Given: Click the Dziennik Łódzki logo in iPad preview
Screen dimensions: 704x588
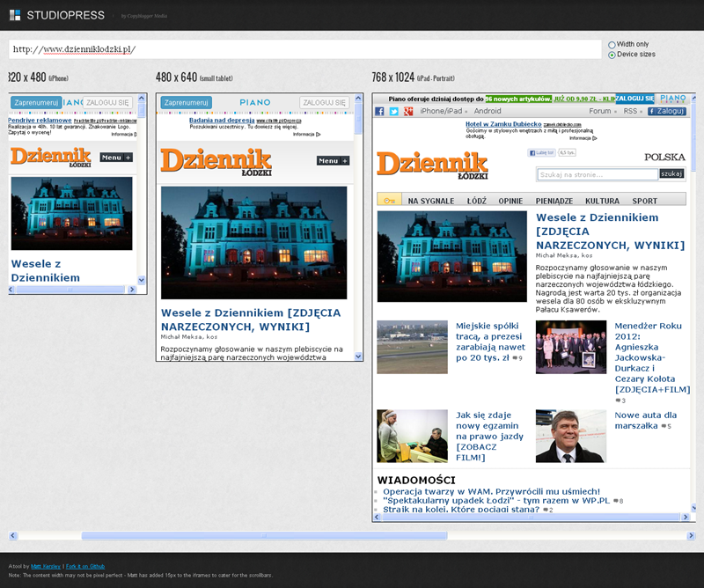Looking at the screenshot, I should (432, 165).
